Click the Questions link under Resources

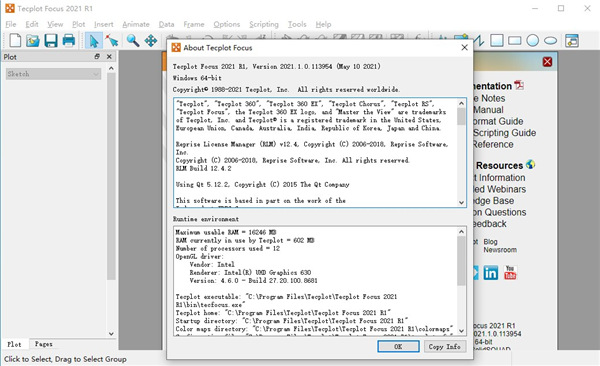tap(500, 212)
